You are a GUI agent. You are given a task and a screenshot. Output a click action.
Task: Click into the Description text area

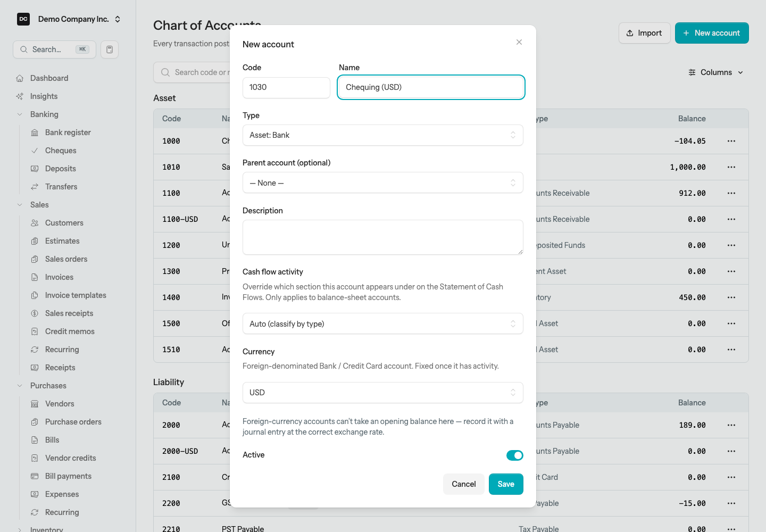383,237
